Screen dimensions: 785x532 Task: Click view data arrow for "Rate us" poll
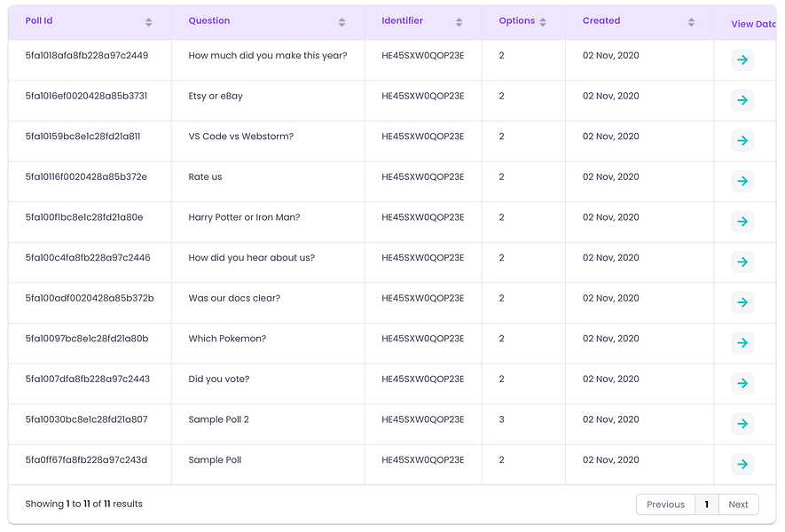(x=742, y=181)
